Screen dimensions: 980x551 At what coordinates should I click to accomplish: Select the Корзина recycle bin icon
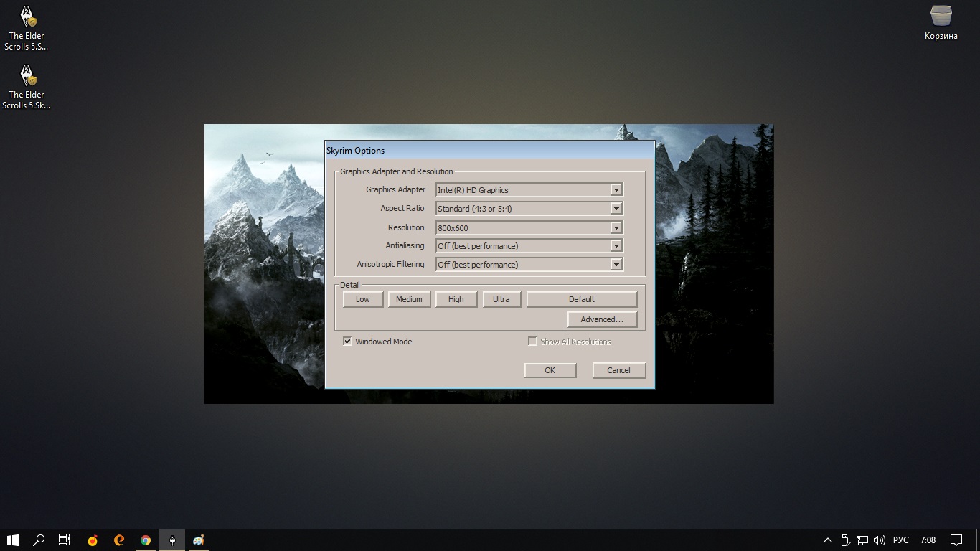[941, 23]
